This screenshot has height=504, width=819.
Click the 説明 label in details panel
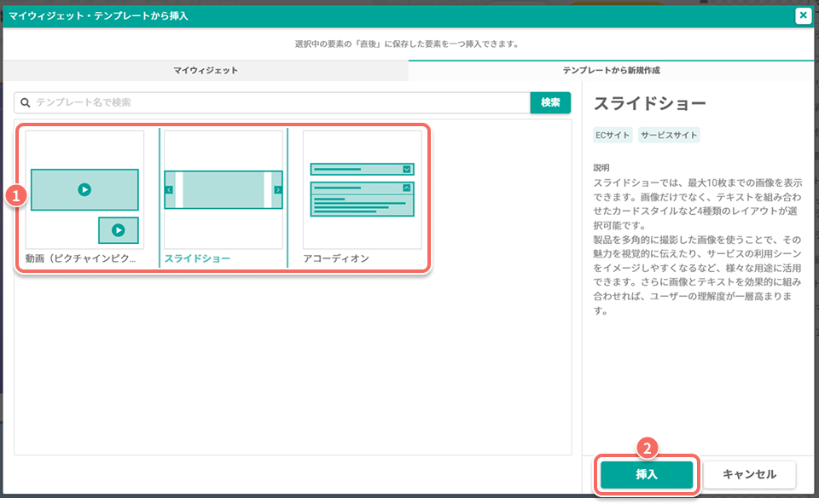(x=601, y=168)
